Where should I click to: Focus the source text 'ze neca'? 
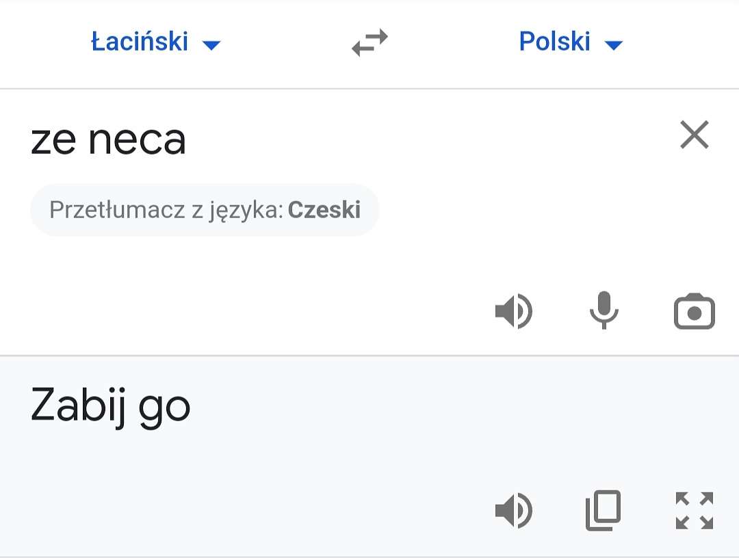click(108, 140)
